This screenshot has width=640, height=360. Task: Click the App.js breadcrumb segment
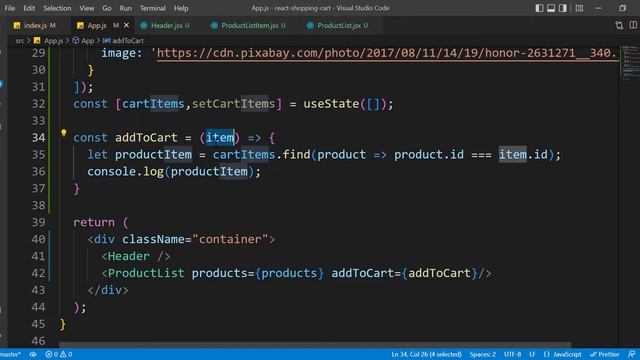pyautogui.click(x=49, y=41)
